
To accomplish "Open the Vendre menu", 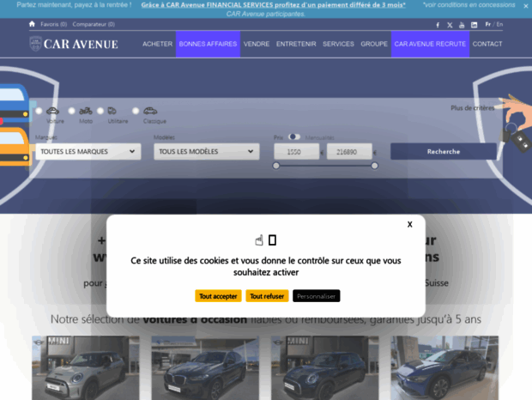I will click(257, 44).
